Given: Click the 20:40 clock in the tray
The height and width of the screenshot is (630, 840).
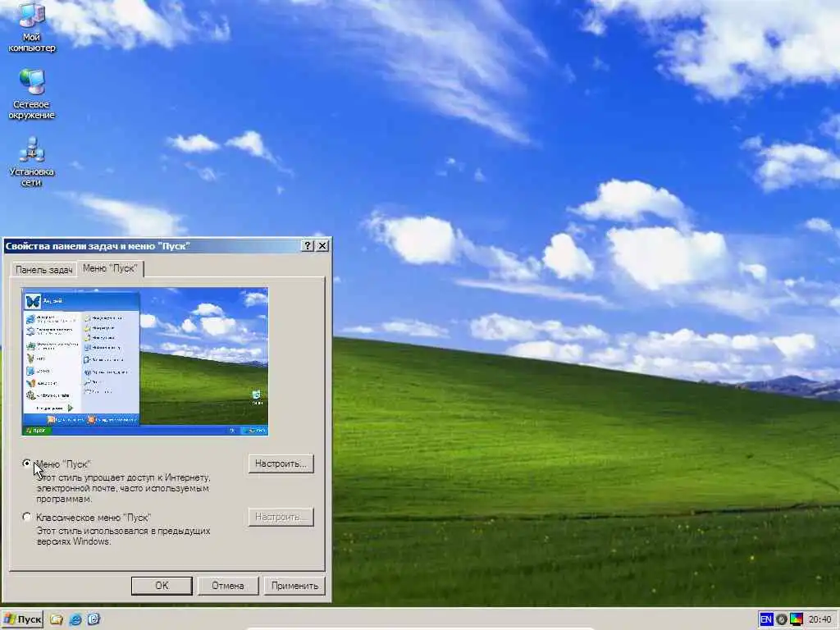Looking at the screenshot, I should (819, 620).
